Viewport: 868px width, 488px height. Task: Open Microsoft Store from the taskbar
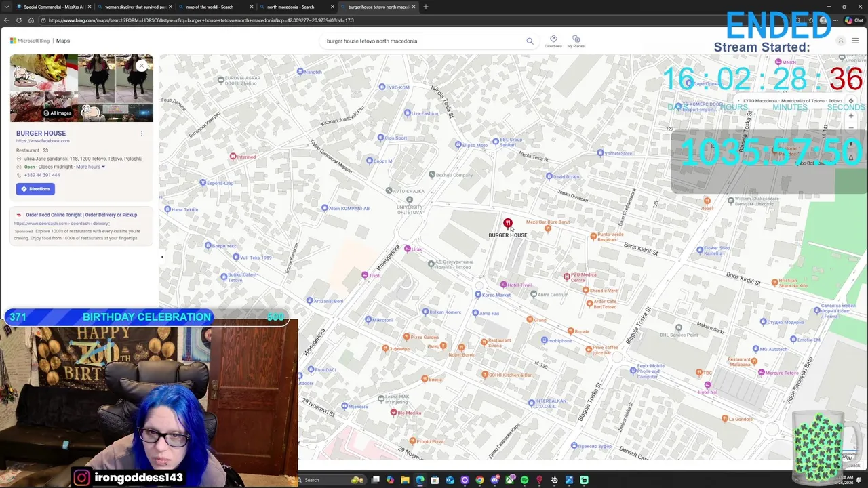coord(435,480)
